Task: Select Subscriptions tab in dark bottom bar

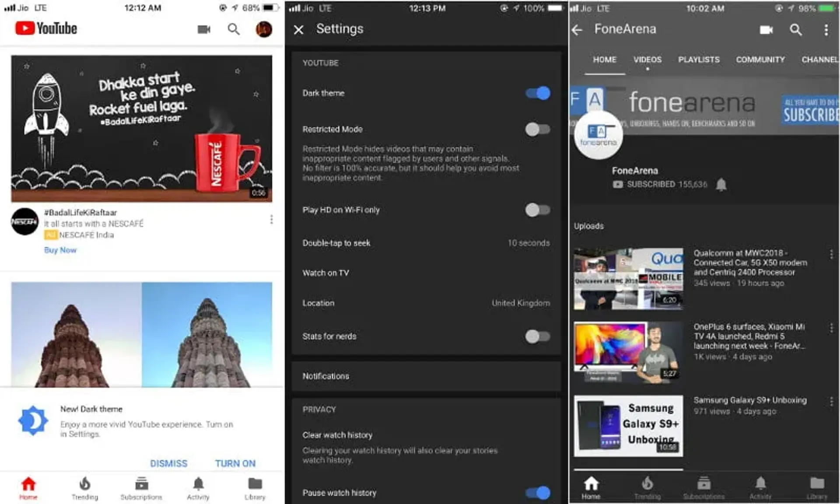Action: click(704, 488)
